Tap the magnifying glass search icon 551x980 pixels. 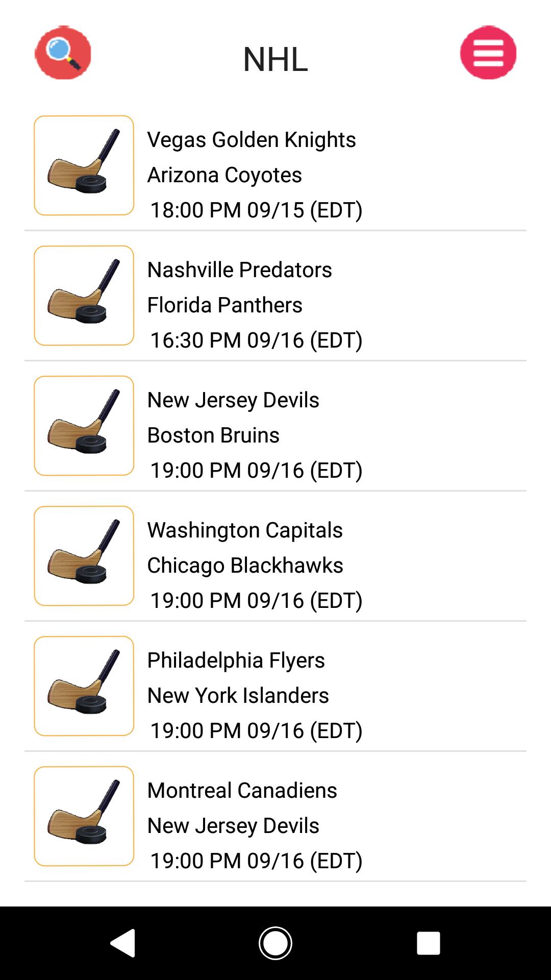point(63,53)
